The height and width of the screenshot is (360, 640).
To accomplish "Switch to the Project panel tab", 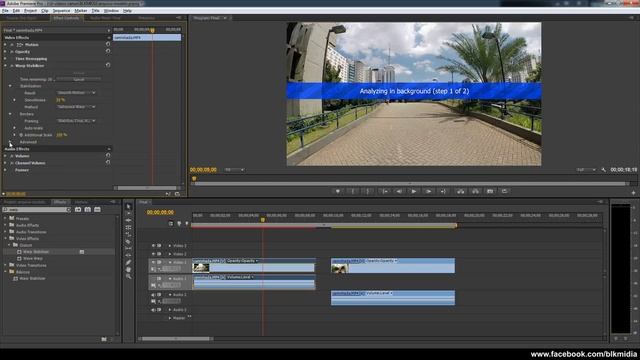I will point(25,202).
